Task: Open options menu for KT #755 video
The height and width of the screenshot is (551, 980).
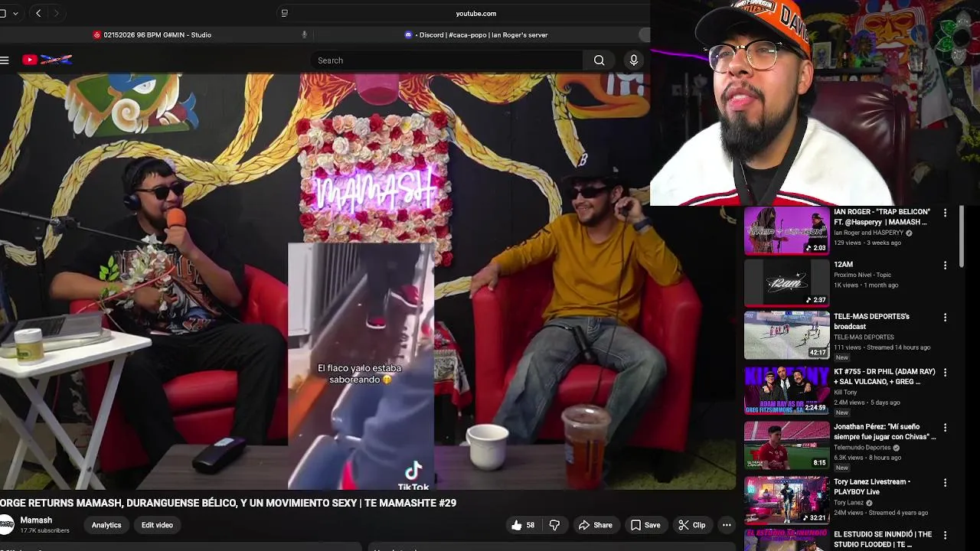Action: pos(945,373)
